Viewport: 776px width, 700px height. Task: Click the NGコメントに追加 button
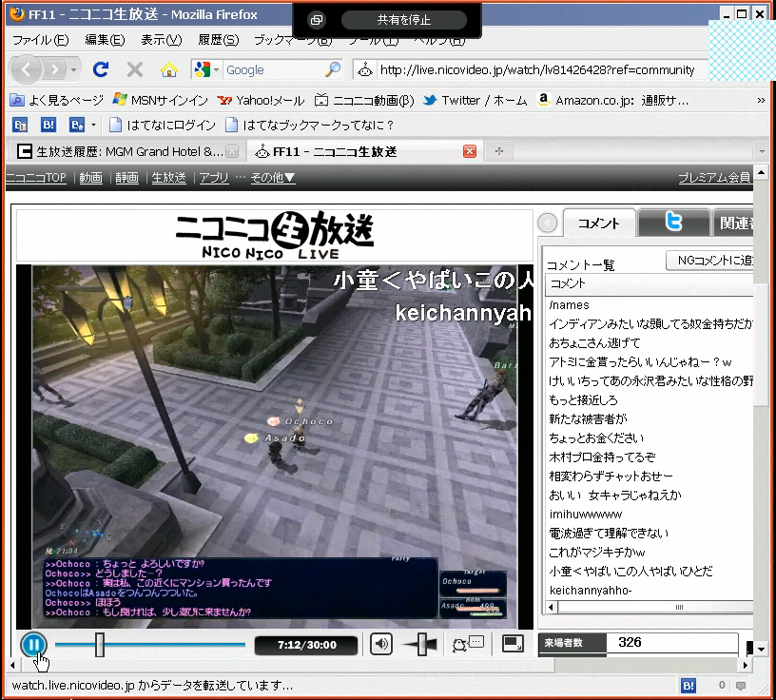(710, 261)
